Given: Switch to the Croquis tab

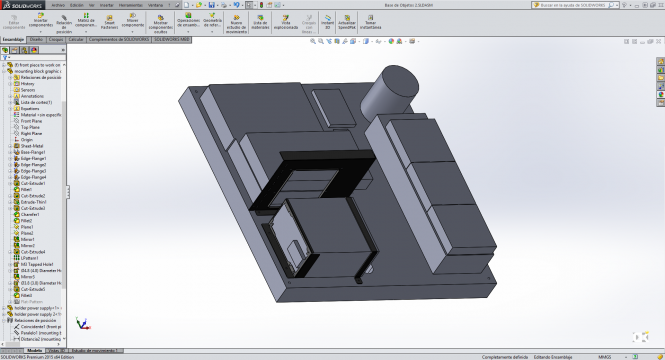Looking at the screenshot, I should [56, 39].
